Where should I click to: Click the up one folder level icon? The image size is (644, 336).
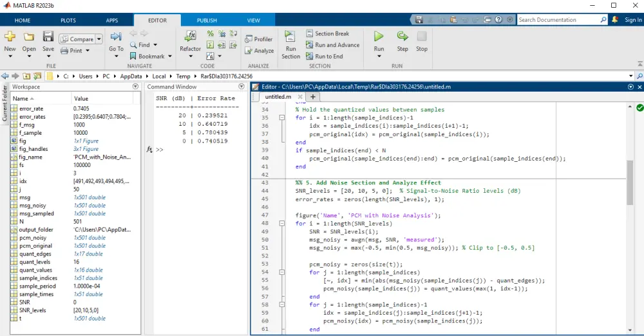click(x=26, y=76)
